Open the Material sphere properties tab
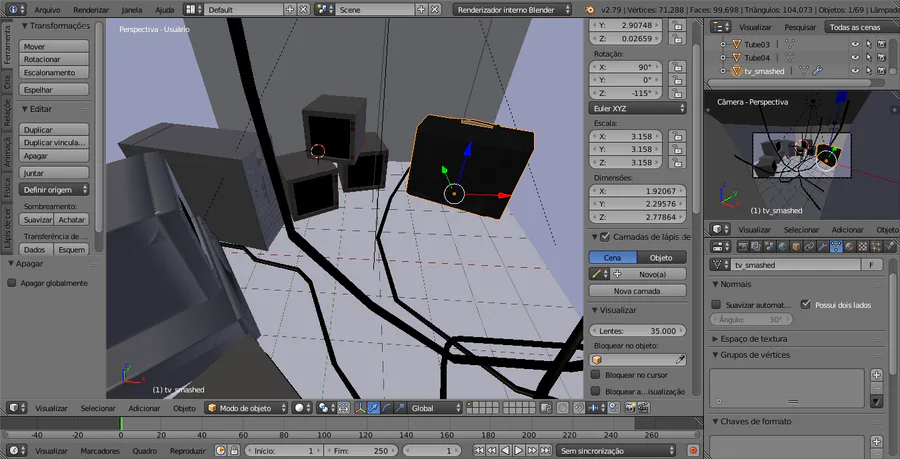This screenshot has height=459, width=900. (x=849, y=247)
